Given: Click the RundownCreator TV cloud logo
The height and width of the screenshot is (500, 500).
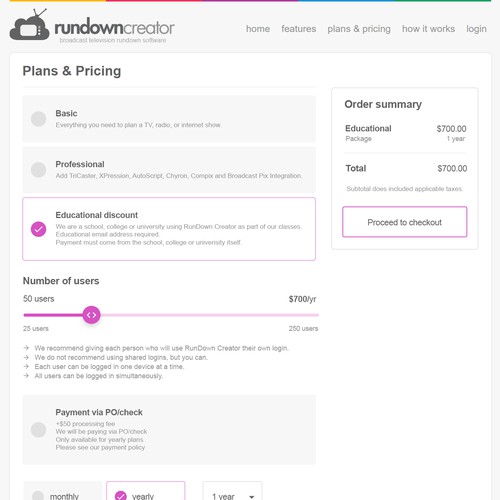Looking at the screenshot, I should point(30,25).
